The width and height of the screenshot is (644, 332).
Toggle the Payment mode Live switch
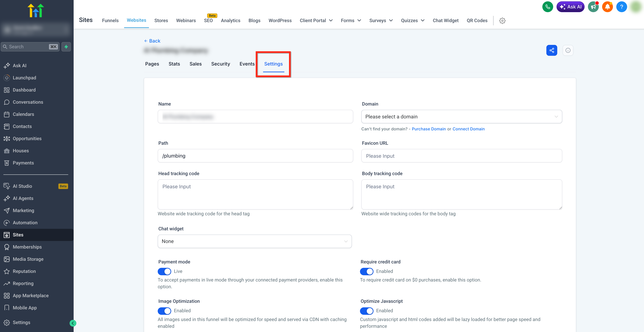pos(164,271)
